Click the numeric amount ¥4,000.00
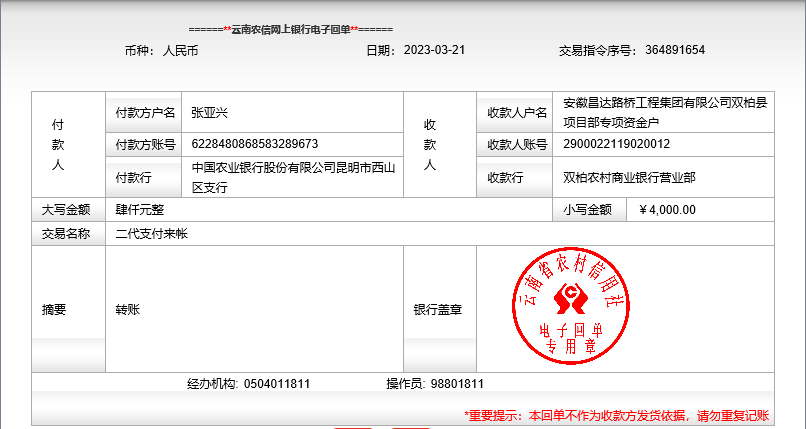 (666, 210)
